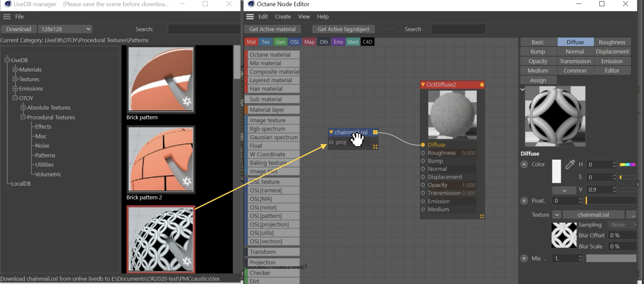Click Get Active material button
This screenshot has width=644, height=284.
click(272, 29)
